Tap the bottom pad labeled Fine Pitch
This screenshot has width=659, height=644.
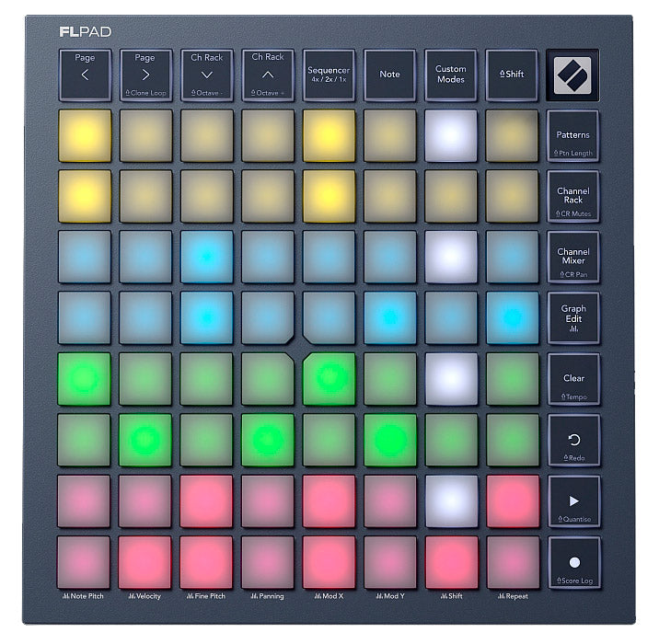click(206, 562)
